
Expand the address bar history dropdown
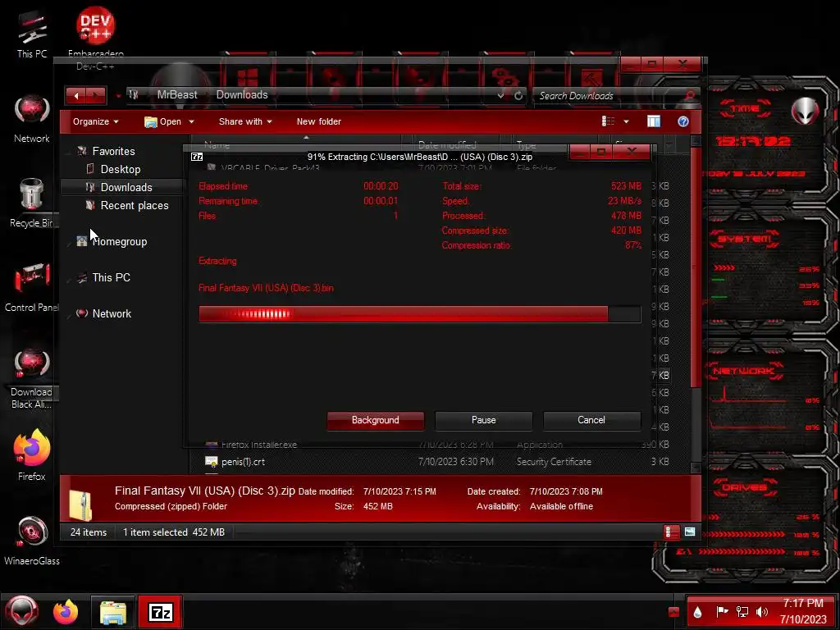500,96
